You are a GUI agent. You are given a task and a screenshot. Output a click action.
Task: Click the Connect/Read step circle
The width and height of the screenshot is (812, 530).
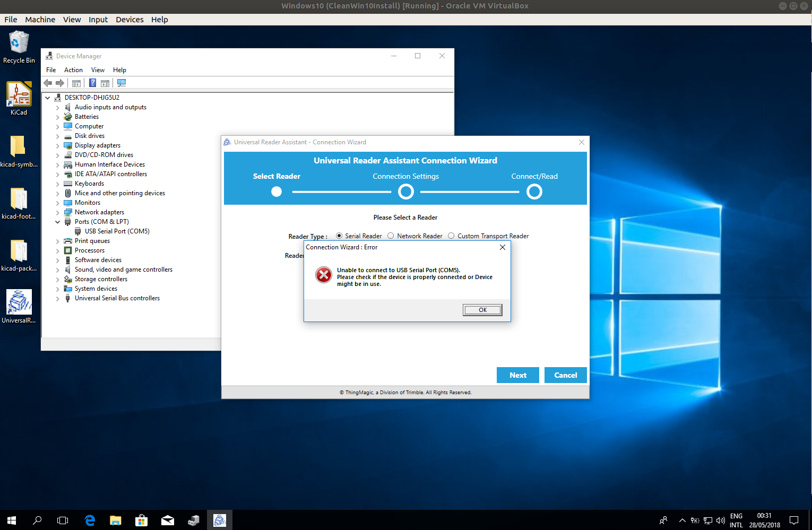(534, 192)
